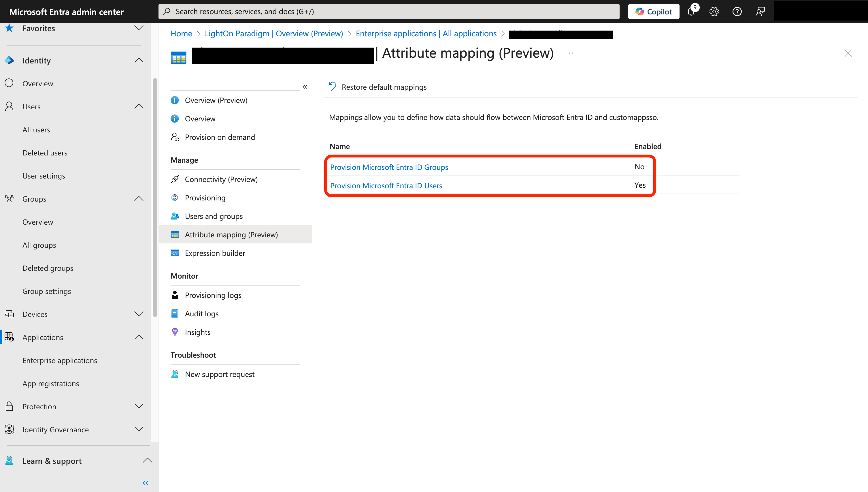
Task: Focus the search resources input field
Action: pyautogui.click(x=388, y=12)
